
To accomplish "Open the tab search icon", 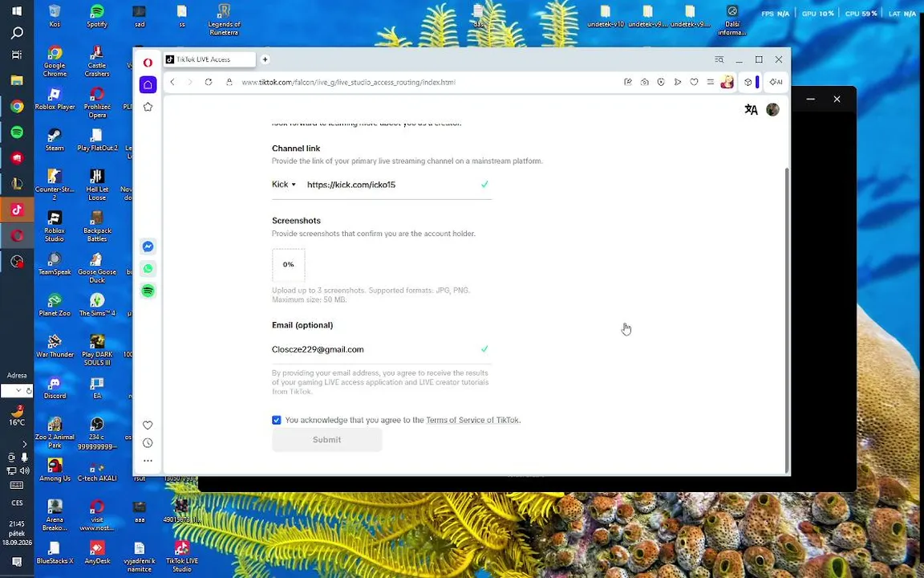I will click(x=719, y=59).
